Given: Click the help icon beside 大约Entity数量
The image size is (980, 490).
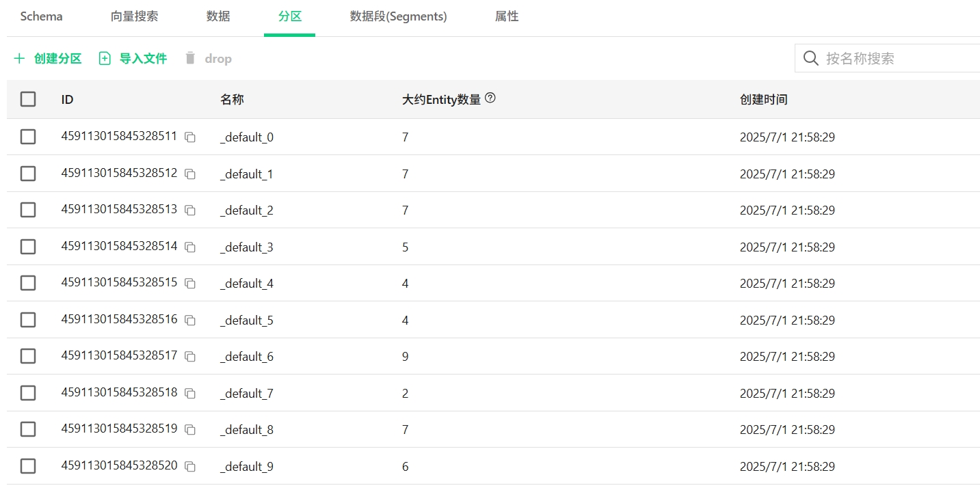Looking at the screenshot, I should pos(490,98).
